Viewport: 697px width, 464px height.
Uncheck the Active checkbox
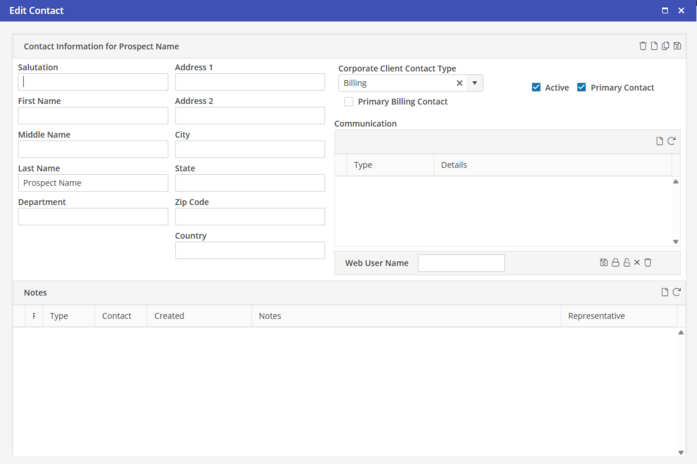coord(536,87)
